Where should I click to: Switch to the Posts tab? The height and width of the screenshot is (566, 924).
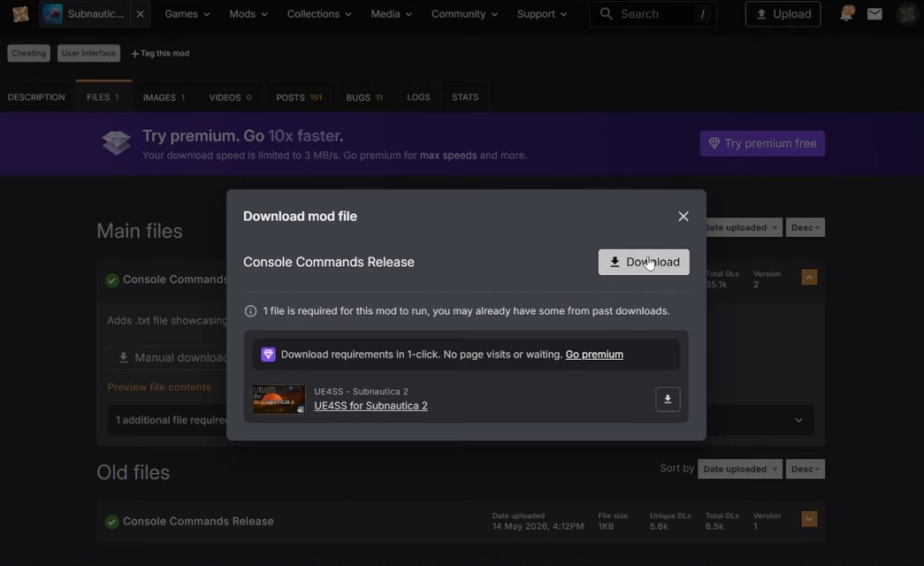click(300, 96)
